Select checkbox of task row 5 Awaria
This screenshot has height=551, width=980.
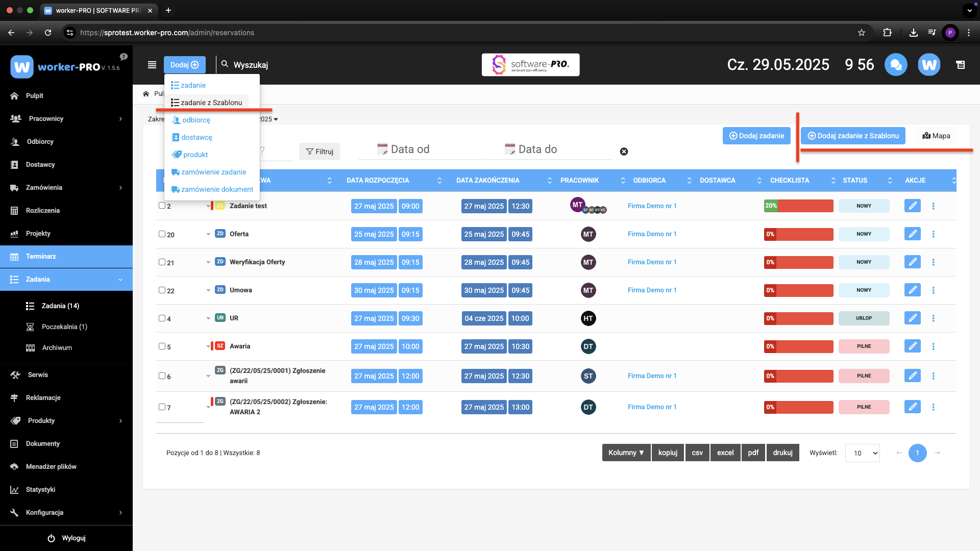click(x=162, y=346)
